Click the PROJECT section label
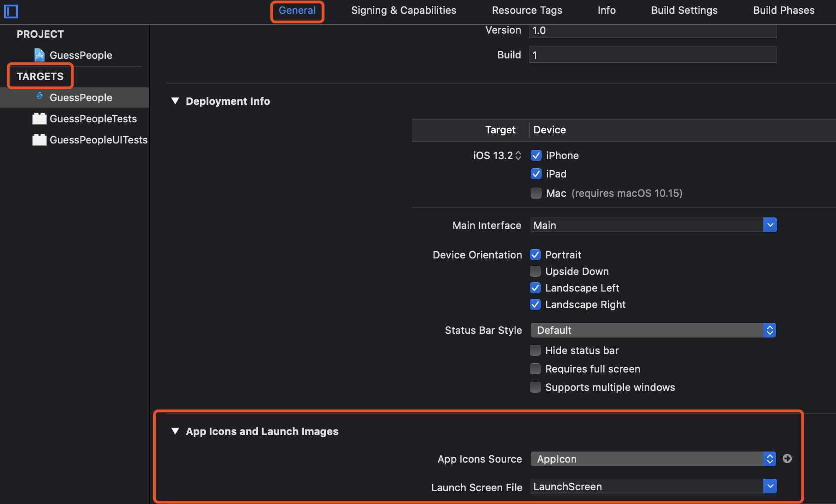 (x=40, y=34)
